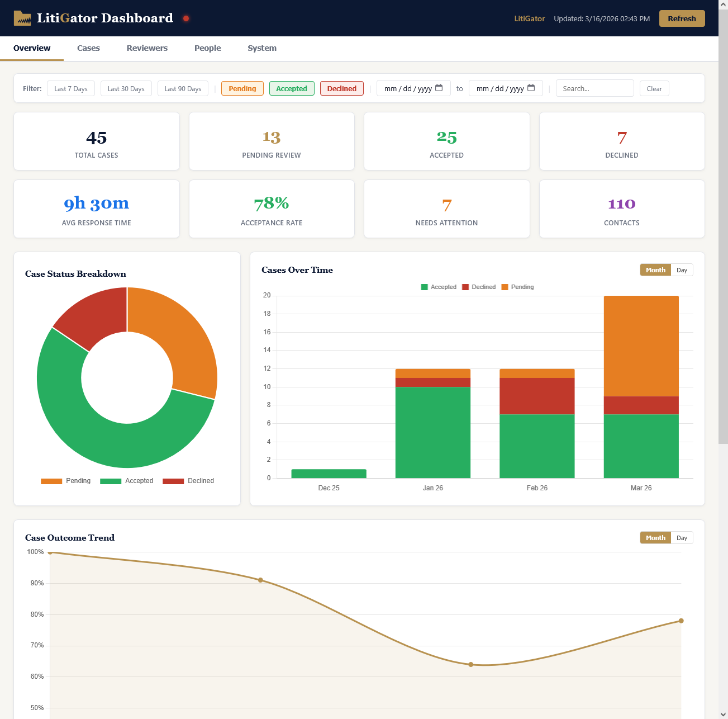This screenshot has width=728, height=719.
Task: Click the scrollbar up arrow
Action: pos(724,4)
